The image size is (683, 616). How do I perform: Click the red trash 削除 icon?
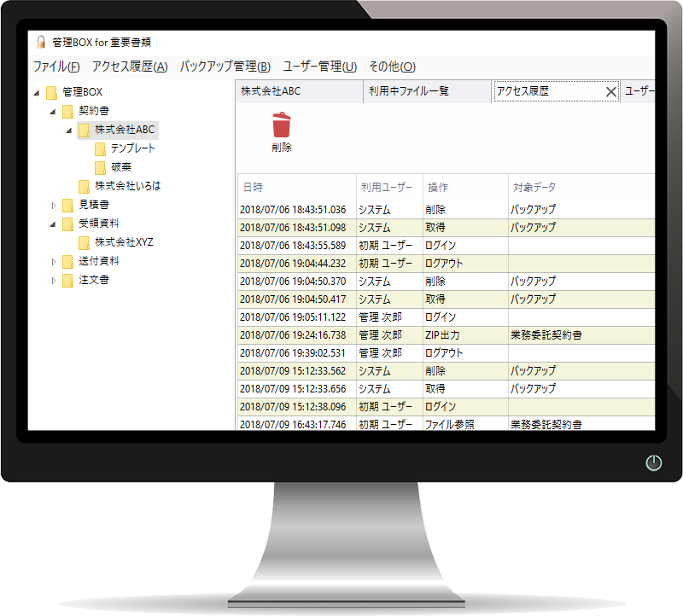click(x=282, y=125)
